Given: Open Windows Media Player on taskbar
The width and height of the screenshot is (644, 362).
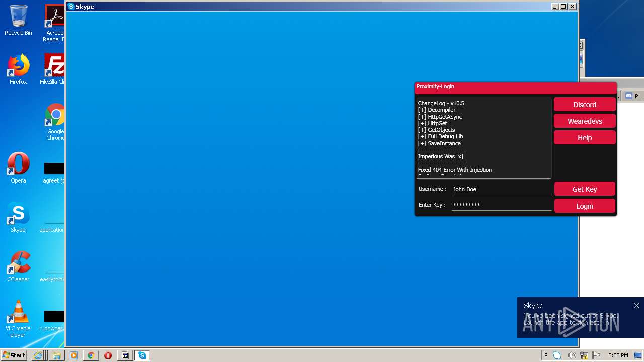Looking at the screenshot, I should point(74,355).
